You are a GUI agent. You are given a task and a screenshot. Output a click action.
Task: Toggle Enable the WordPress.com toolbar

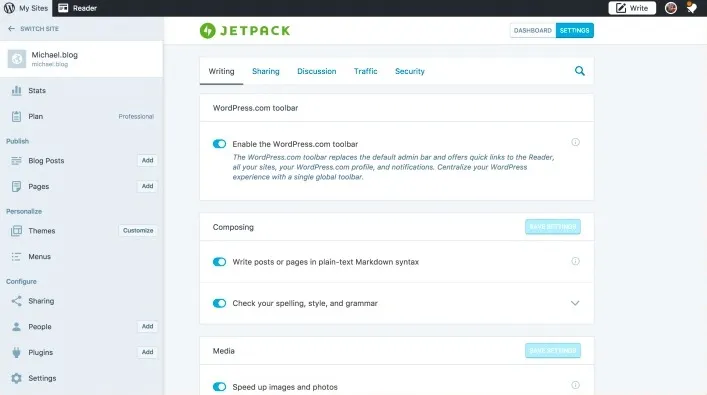(220, 144)
